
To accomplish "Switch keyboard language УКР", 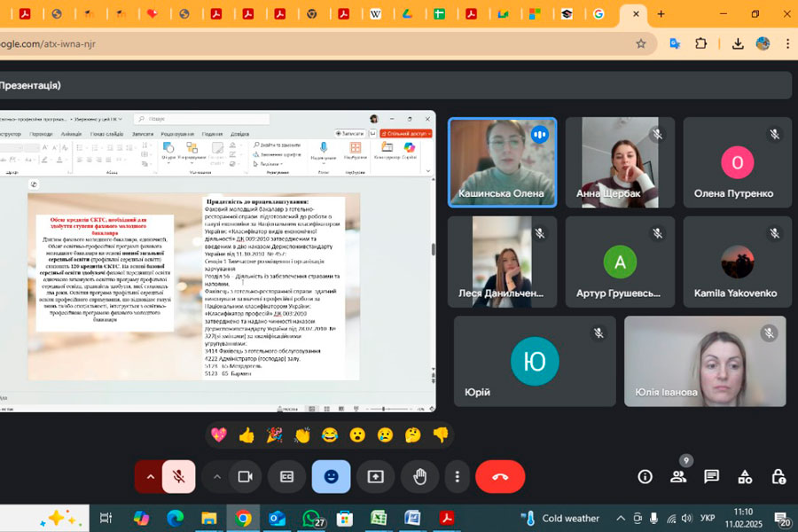I will (x=708, y=518).
